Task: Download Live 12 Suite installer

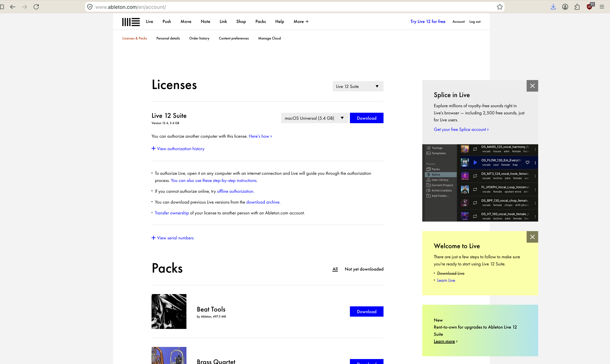Action: pos(367,118)
